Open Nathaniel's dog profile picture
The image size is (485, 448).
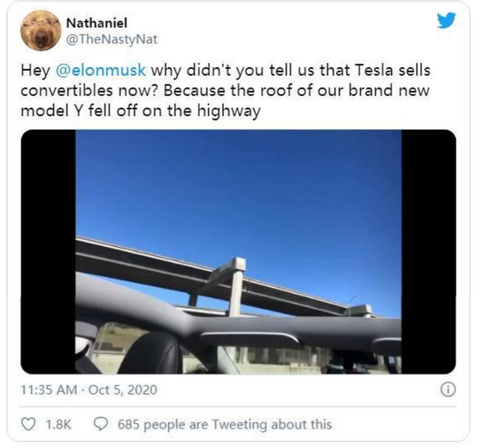41,30
